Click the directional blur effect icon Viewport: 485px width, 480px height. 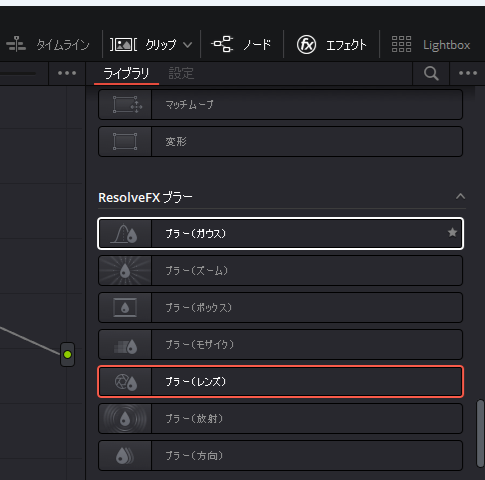[125, 456]
